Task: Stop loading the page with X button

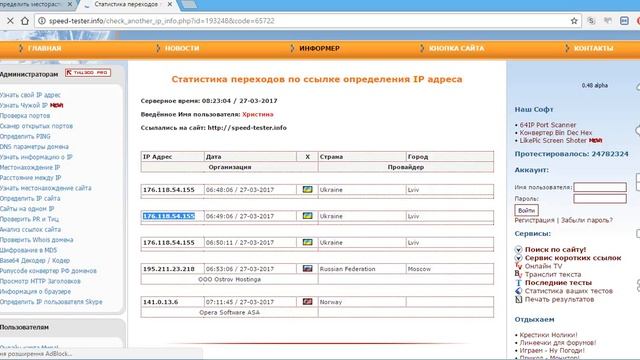Action: (x=10, y=21)
